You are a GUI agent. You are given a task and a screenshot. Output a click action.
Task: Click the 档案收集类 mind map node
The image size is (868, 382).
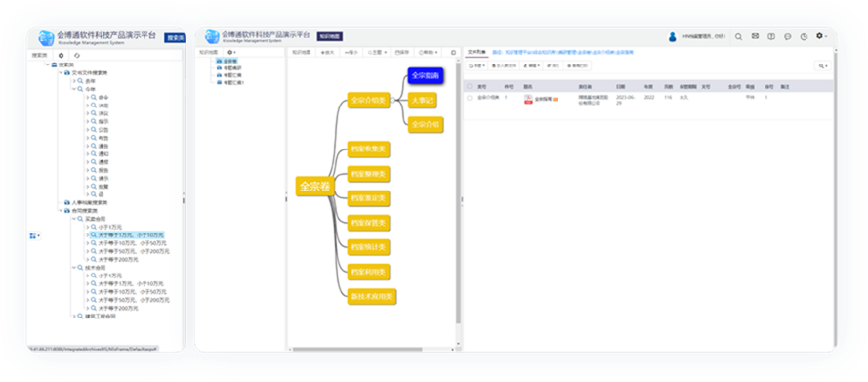369,149
